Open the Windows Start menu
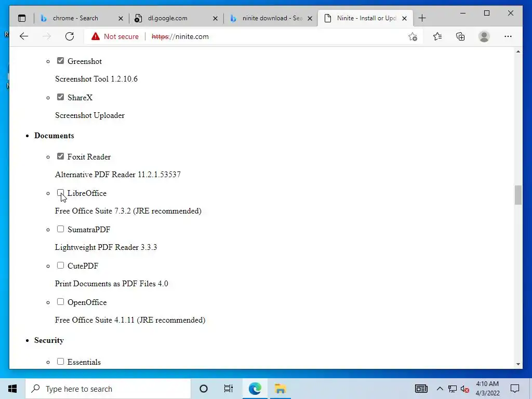 tap(12, 389)
